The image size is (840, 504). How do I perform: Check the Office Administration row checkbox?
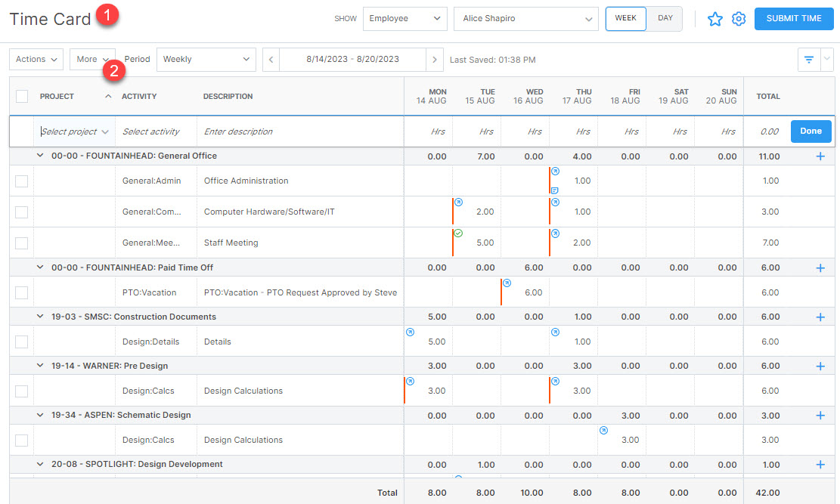click(21, 181)
